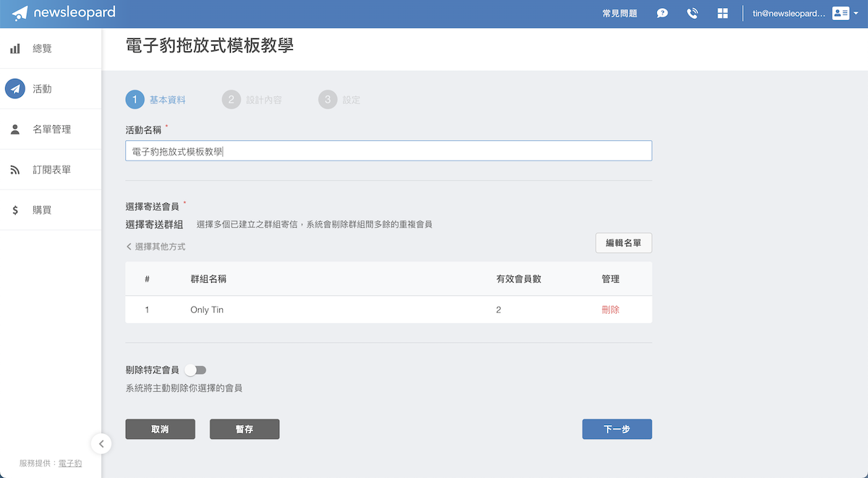Click the 群組名稱 column header
The width and height of the screenshot is (868, 478).
(x=208, y=278)
